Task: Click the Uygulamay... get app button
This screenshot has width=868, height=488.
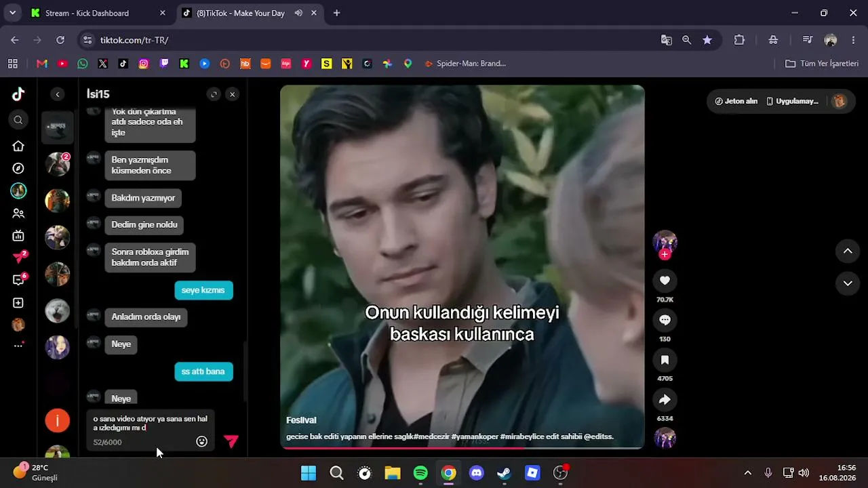Action: point(793,101)
